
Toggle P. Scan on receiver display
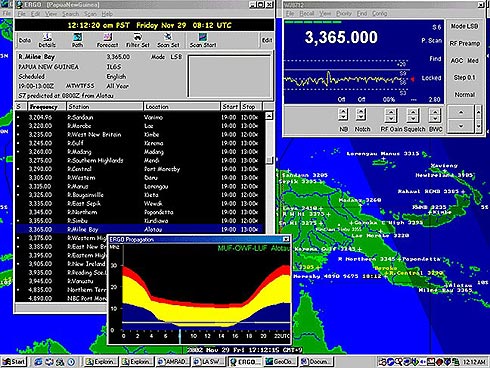pyautogui.click(x=431, y=41)
